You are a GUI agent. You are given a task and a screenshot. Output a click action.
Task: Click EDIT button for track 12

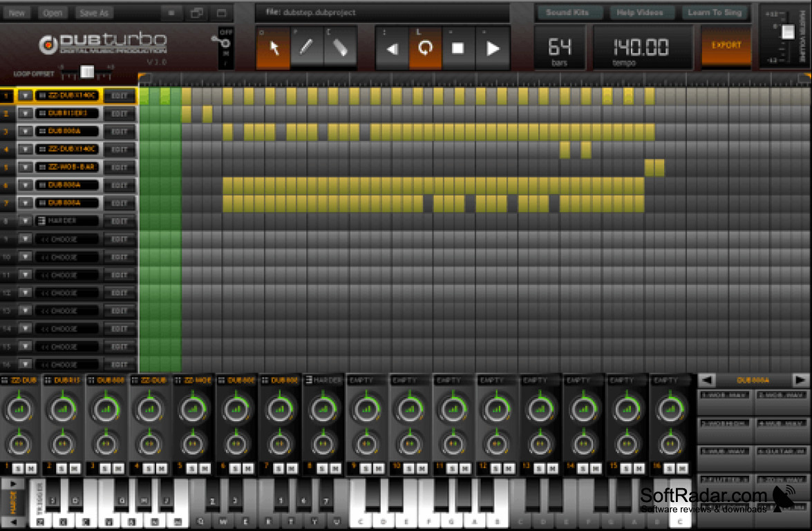120,292
